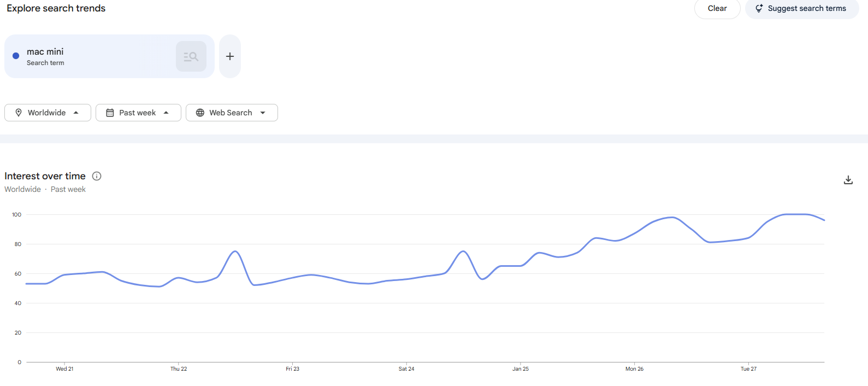The height and width of the screenshot is (386, 868).
Task: Click the Mon 26 axis label
Action: [635, 369]
